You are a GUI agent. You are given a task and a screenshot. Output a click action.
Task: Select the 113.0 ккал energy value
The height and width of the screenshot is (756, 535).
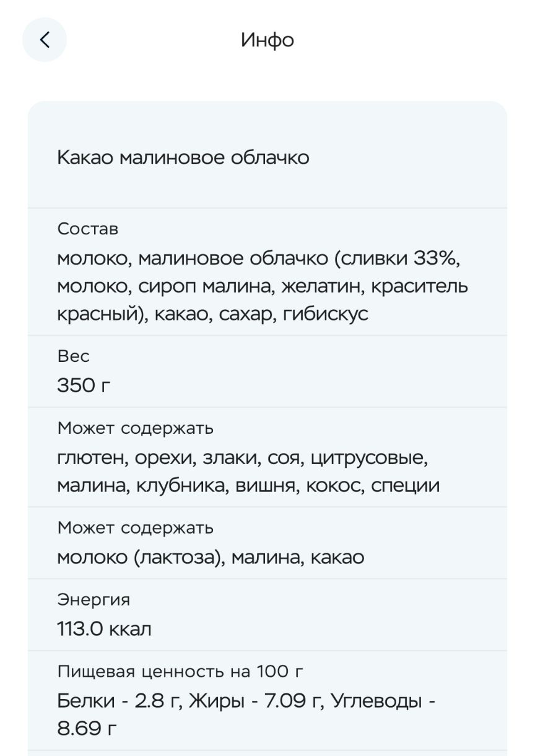point(105,629)
